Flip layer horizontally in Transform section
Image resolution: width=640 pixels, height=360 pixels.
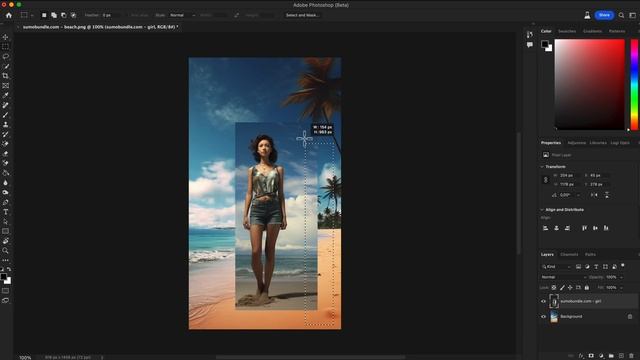coord(594,195)
